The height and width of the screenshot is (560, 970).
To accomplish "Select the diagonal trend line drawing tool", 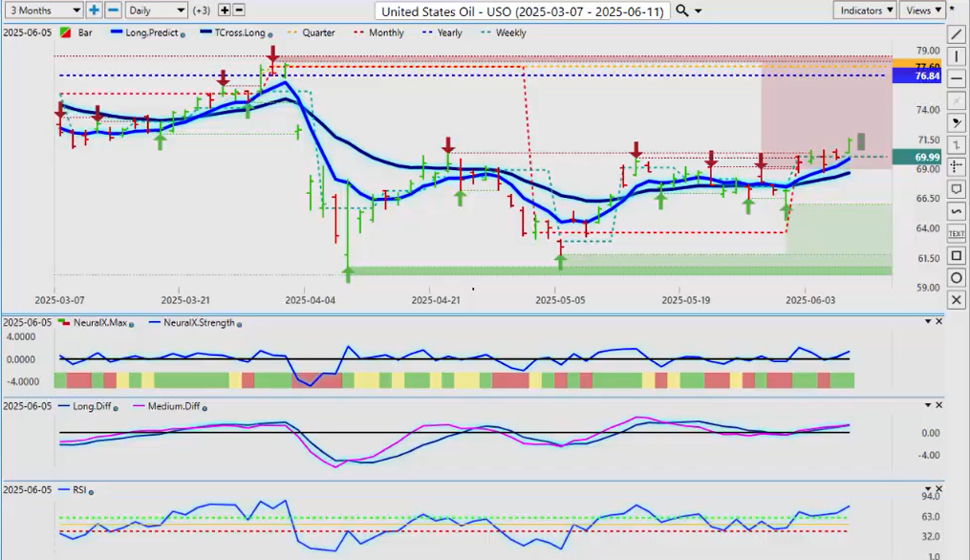I will coord(956,34).
